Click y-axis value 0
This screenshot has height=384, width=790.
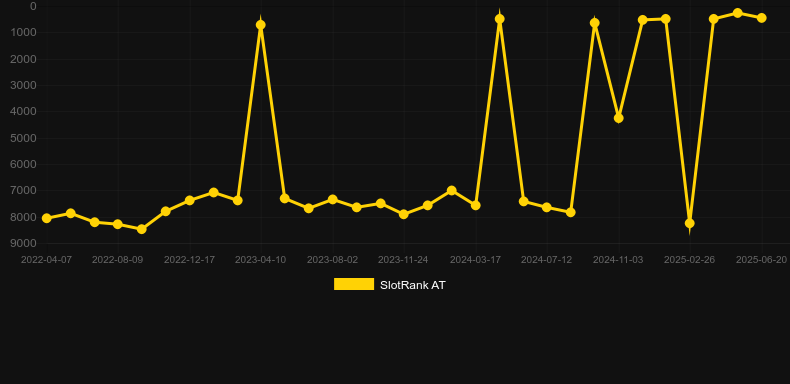pyautogui.click(x=33, y=7)
